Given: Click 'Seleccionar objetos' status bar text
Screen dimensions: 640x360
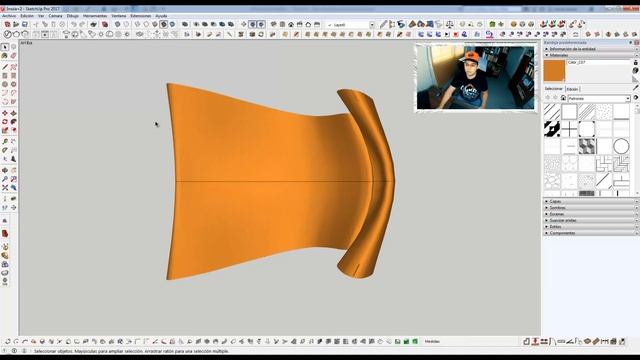Looking at the screenshot, I should (54, 351).
